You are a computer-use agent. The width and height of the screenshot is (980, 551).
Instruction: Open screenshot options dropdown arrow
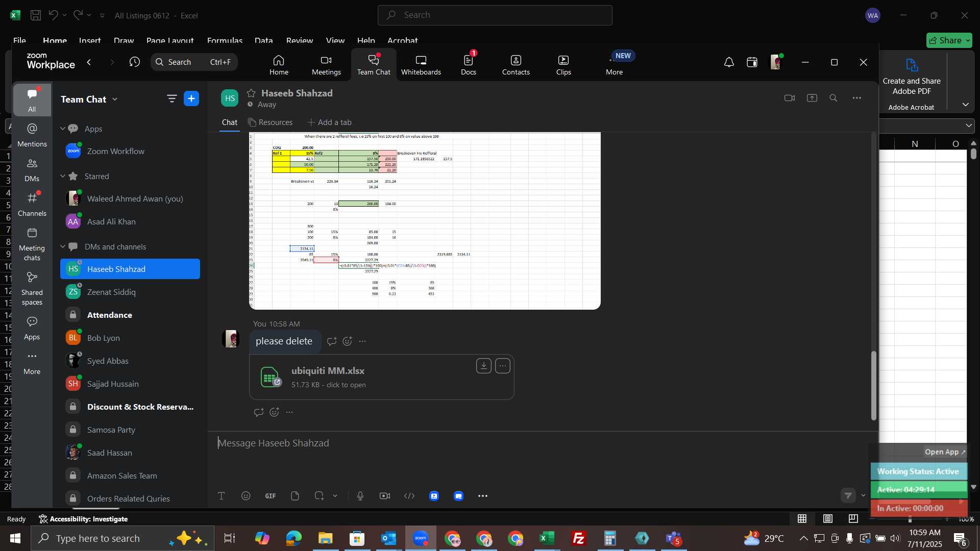coord(335,496)
